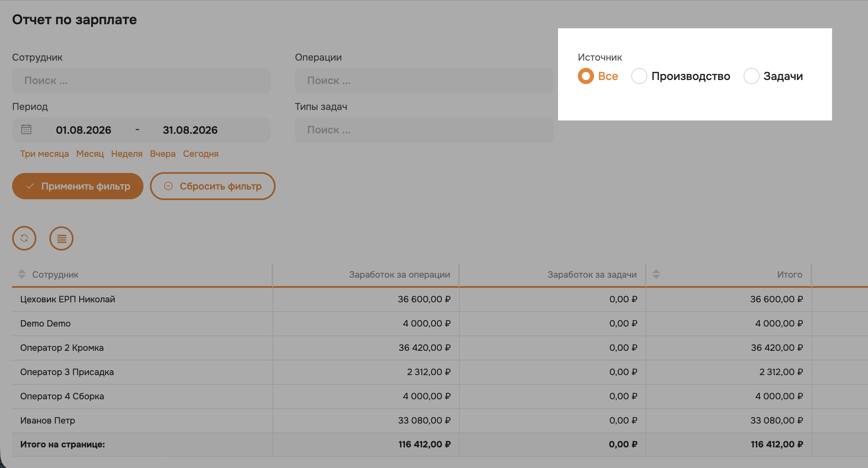Click the Операции search field
Image resolution: width=868 pixels, height=468 pixels.
pyautogui.click(x=424, y=80)
